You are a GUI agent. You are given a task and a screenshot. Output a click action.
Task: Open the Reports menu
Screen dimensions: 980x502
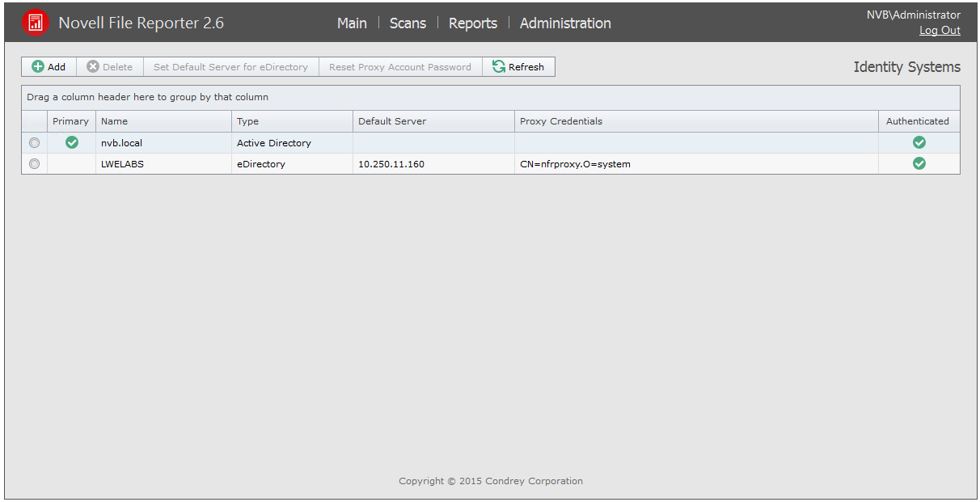tap(473, 23)
